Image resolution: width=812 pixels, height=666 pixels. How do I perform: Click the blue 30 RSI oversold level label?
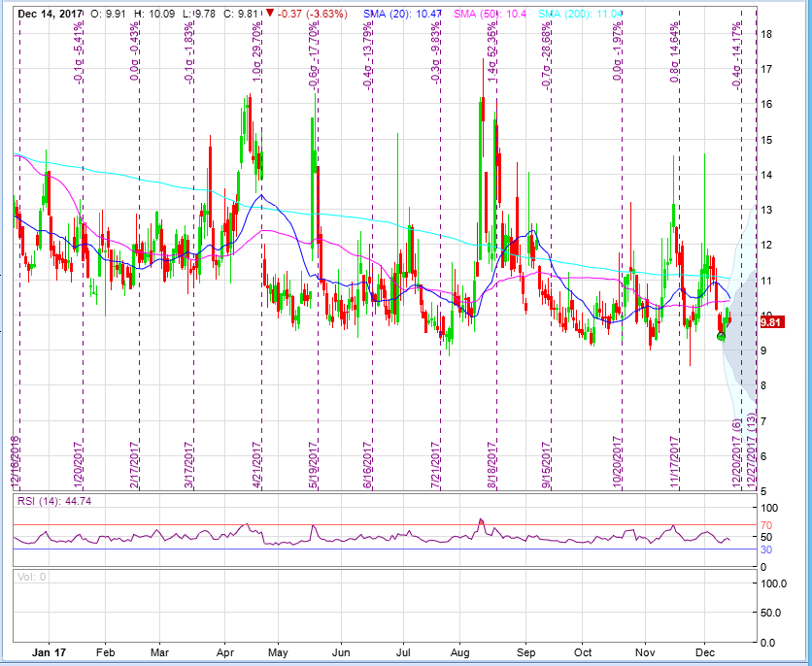click(766, 549)
